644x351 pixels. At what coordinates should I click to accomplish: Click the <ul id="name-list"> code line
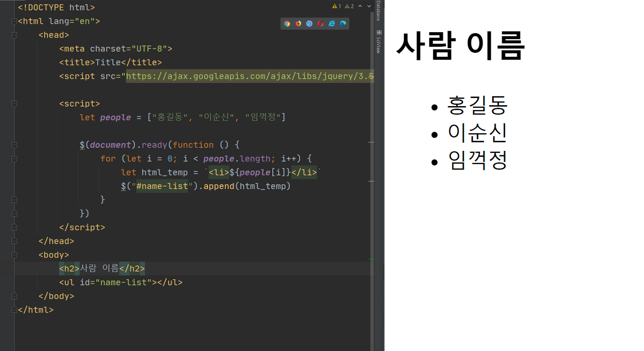[x=121, y=282]
